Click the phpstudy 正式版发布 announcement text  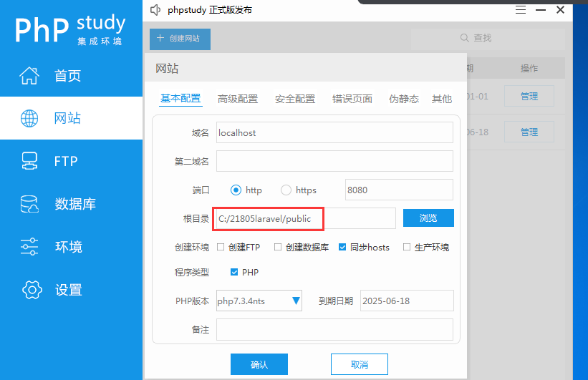pos(210,10)
